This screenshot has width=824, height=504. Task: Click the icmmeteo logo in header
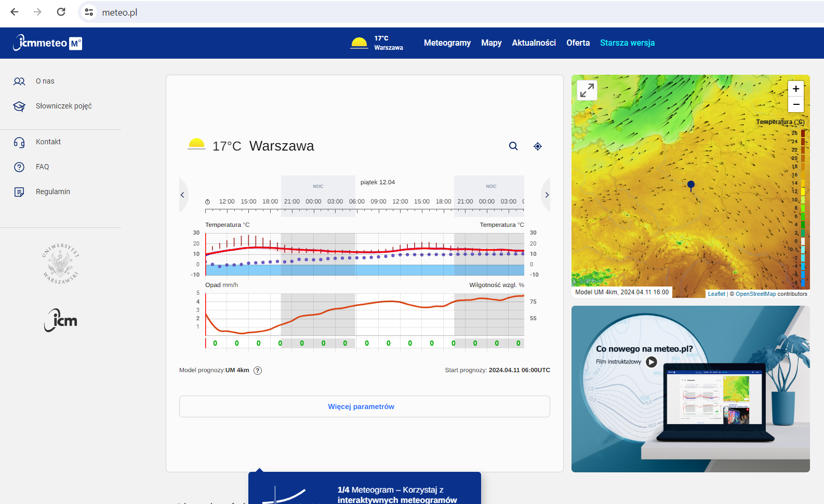click(47, 43)
